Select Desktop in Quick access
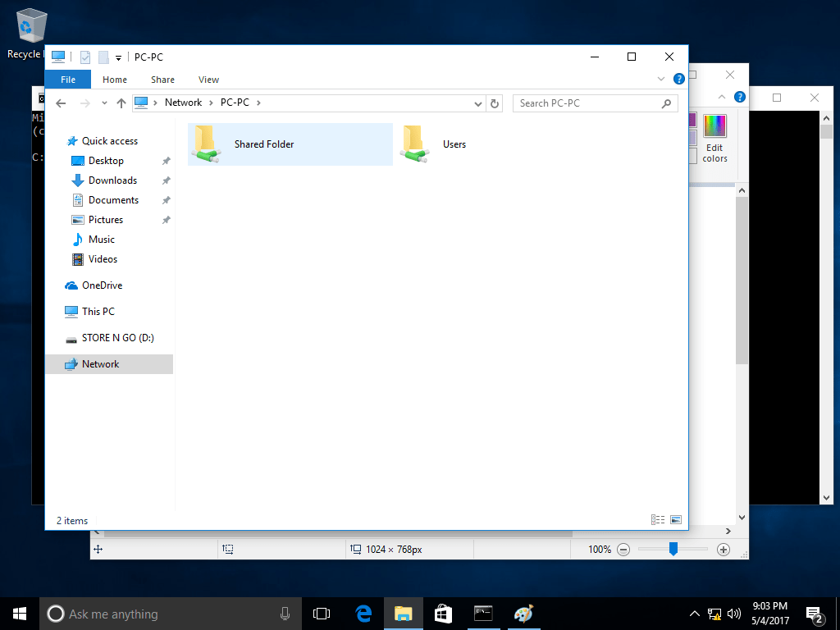840x630 pixels. pyautogui.click(x=106, y=161)
